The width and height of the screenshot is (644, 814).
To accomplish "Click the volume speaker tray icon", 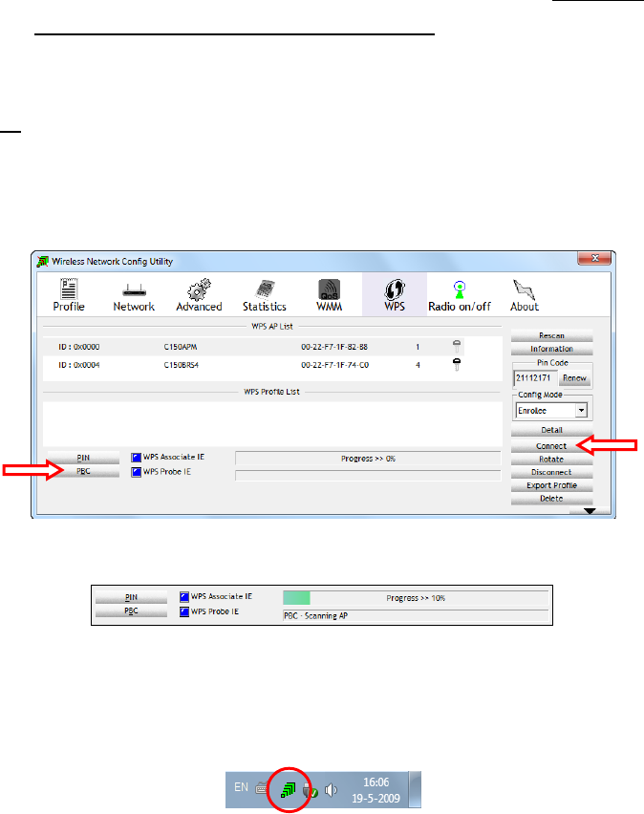I will (331, 790).
